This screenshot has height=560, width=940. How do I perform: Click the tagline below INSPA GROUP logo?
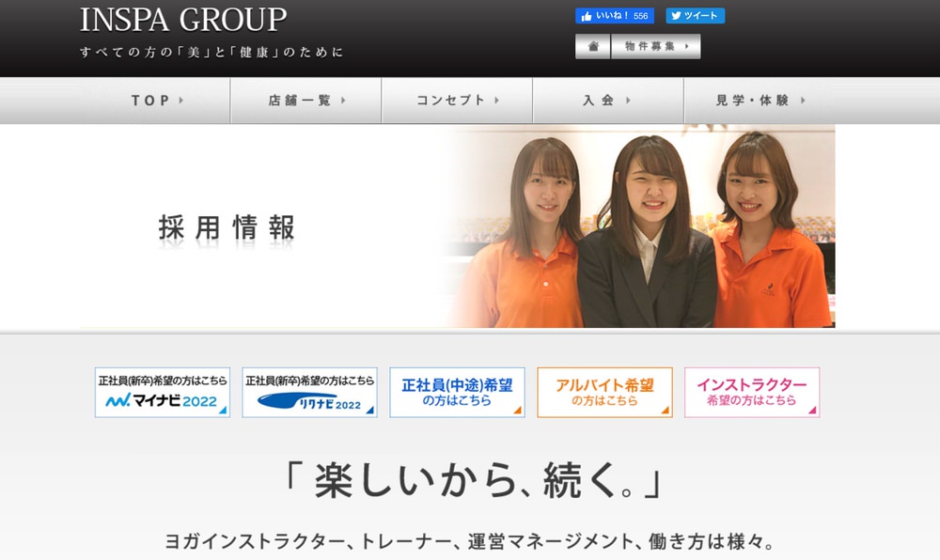pos(212,52)
